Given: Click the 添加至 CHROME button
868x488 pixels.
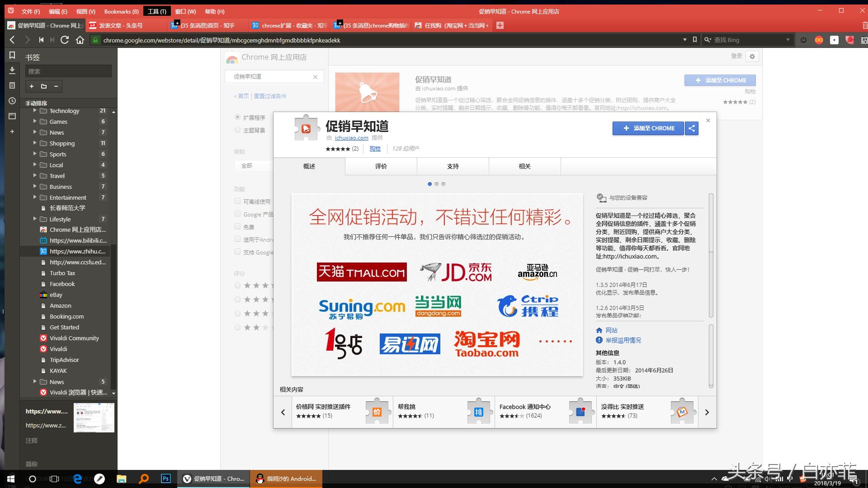Looking at the screenshot, I should click(x=648, y=128).
